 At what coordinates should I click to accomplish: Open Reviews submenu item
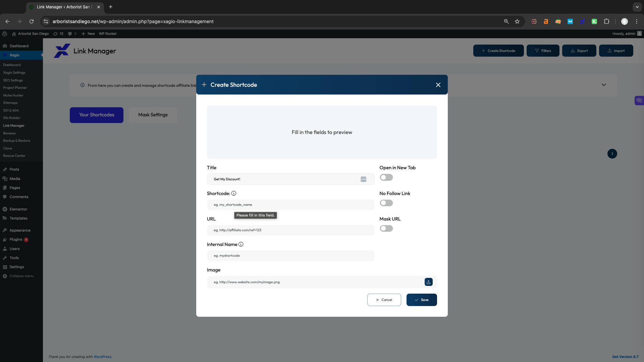coord(9,133)
